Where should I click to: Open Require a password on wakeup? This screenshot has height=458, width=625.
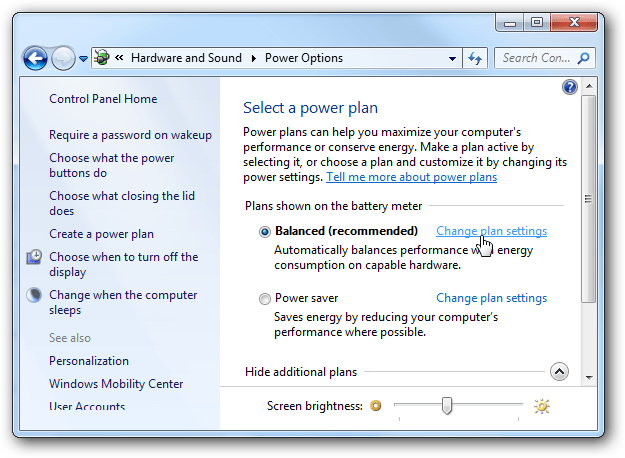pos(130,135)
